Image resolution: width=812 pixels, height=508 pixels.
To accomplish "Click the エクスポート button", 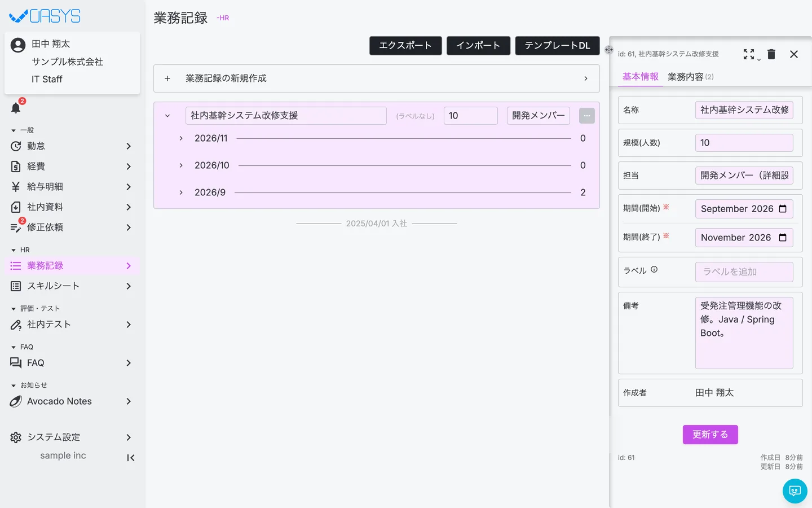I will pyautogui.click(x=405, y=46).
